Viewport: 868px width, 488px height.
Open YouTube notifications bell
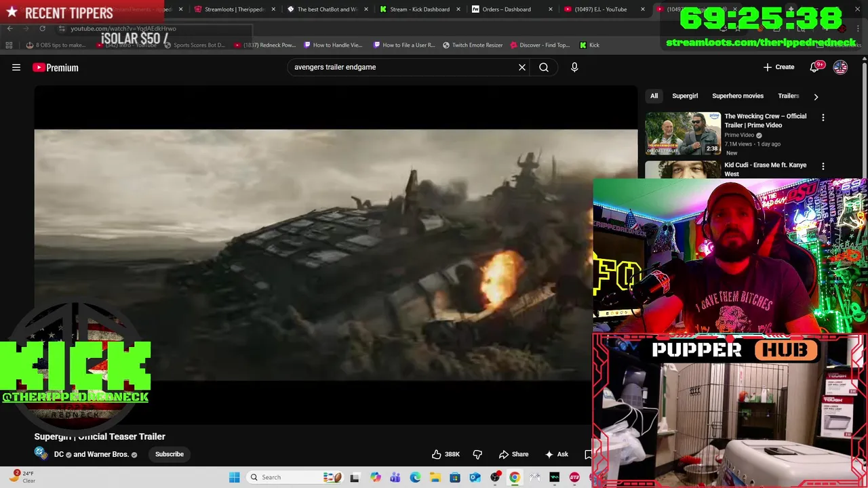[x=815, y=67]
